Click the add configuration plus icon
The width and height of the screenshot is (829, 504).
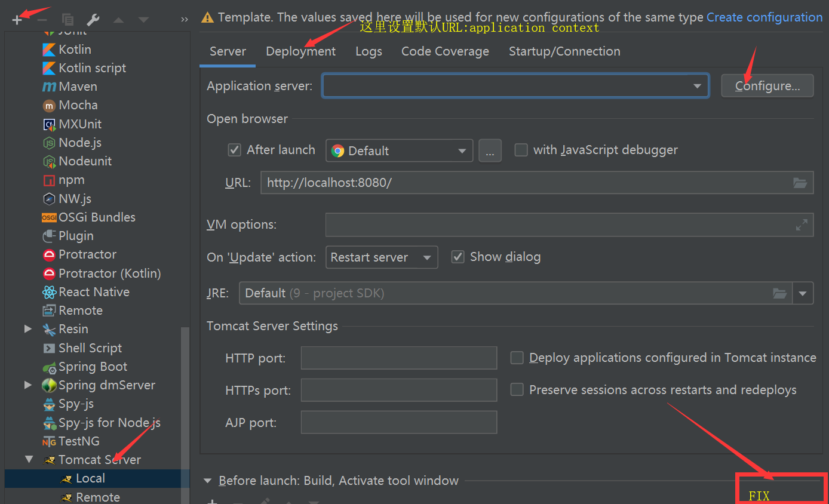click(x=17, y=20)
